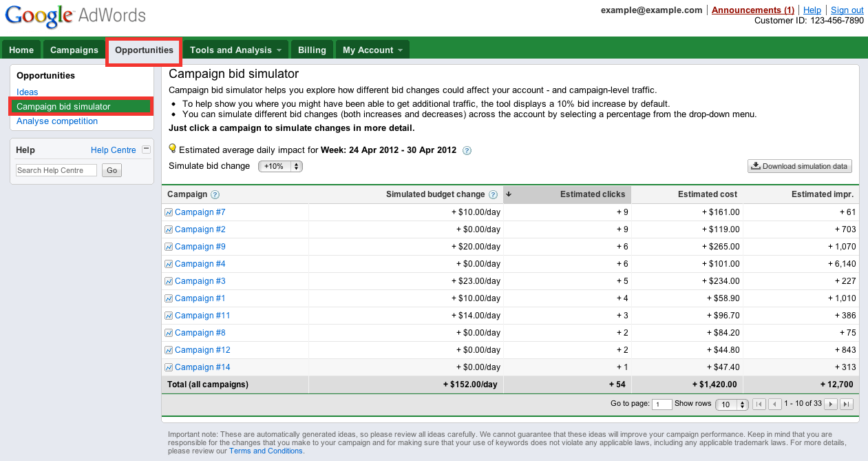
Task: Expand the Tools and Analysis menu
Action: 235,50
